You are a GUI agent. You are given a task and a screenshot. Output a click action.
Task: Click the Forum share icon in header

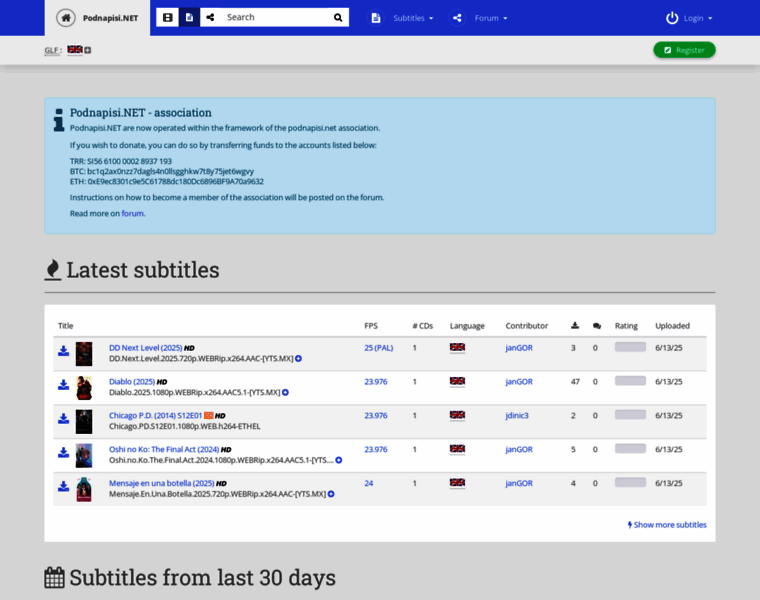pos(457,18)
